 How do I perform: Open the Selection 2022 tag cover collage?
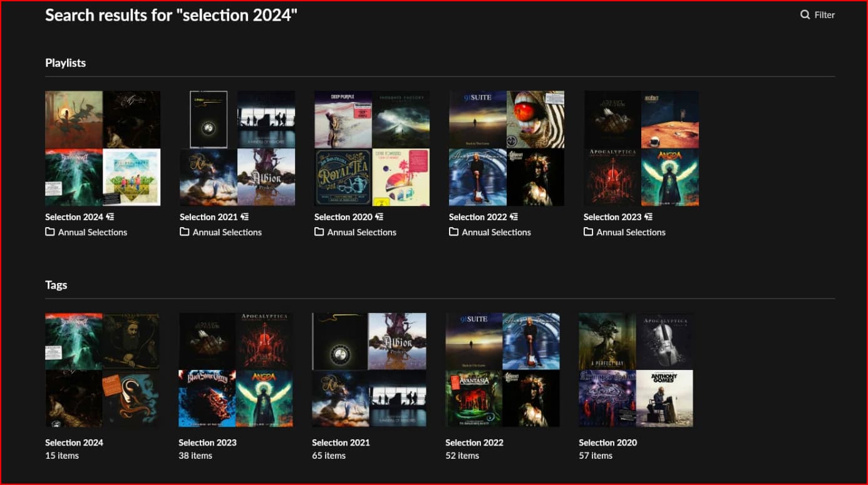[502, 370]
